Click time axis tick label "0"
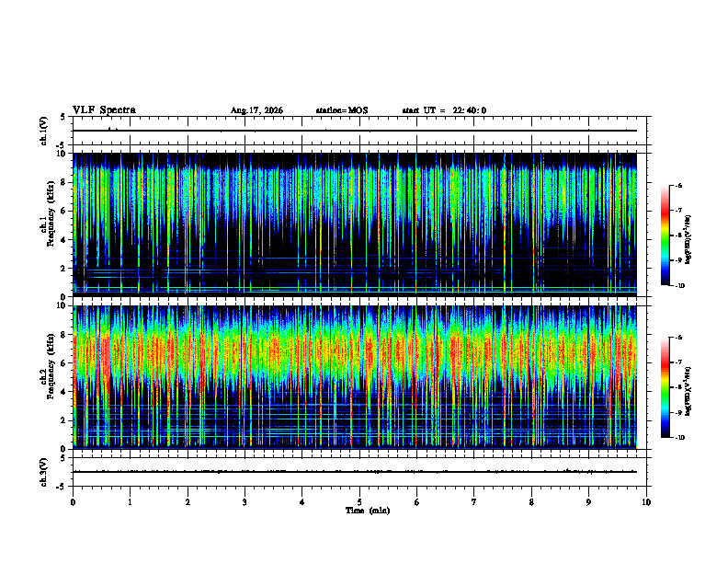 click(x=73, y=502)
